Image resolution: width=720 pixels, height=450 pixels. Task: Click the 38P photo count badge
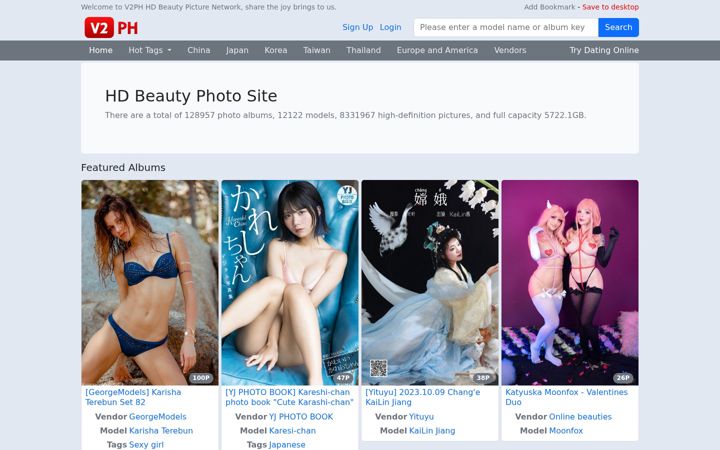click(x=483, y=378)
